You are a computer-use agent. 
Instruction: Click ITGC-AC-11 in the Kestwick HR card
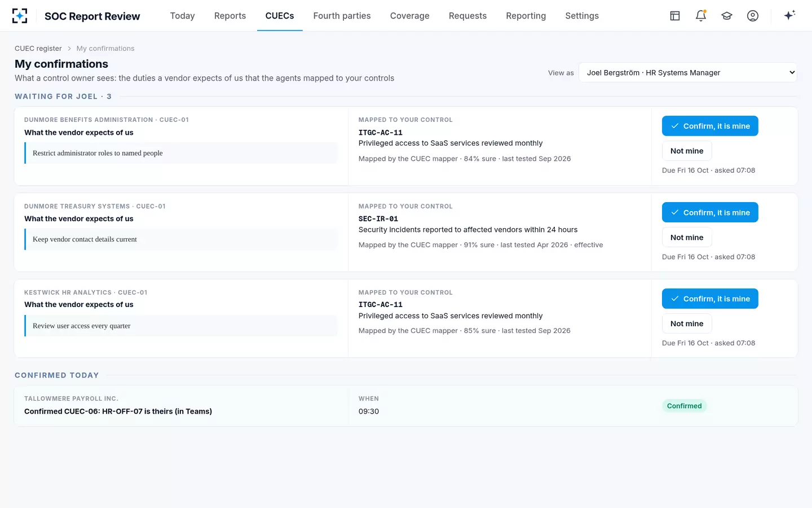[x=381, y=305]
